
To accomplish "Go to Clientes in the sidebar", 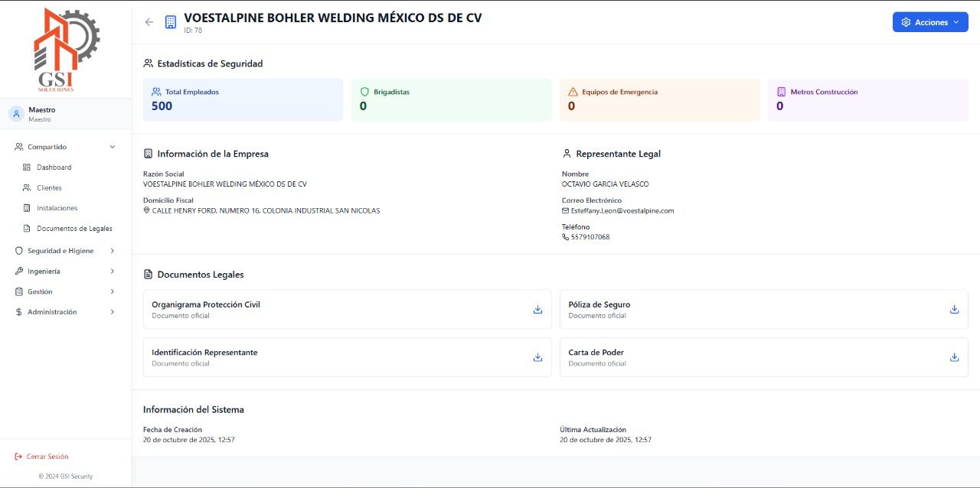I will pos(49,188).
